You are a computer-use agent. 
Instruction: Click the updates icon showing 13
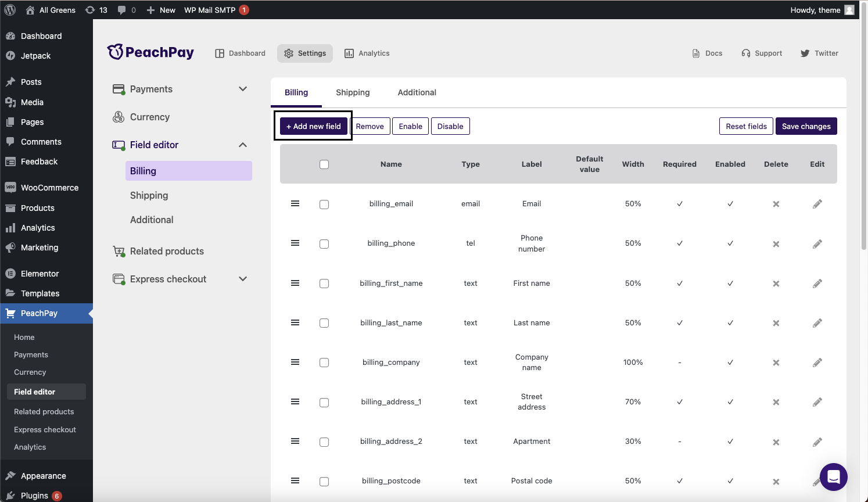96,10
